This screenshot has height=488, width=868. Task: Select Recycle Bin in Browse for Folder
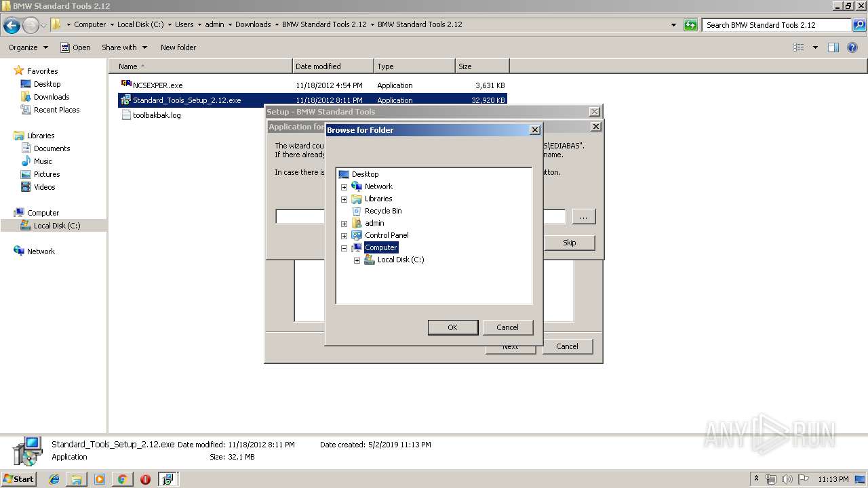click(x=383, y=211)
